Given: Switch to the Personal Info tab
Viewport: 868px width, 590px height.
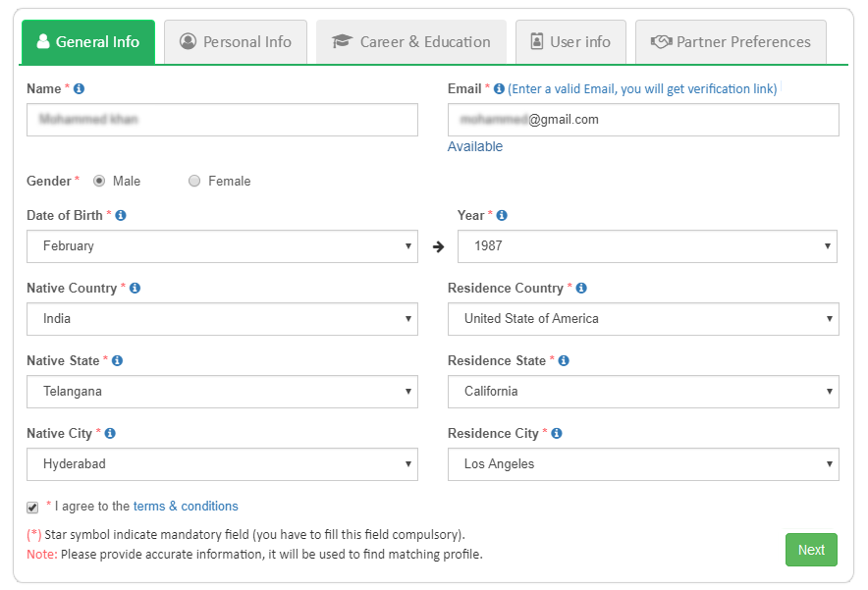Looking at the screenshot, I should [236, 42].
